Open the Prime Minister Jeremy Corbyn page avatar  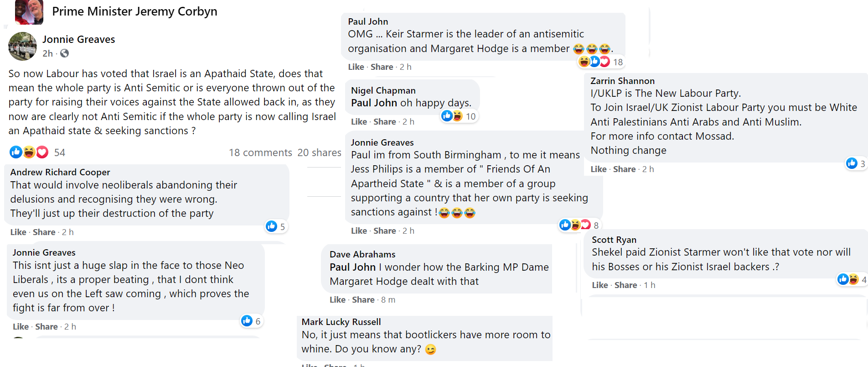click(x=29, y=12)
